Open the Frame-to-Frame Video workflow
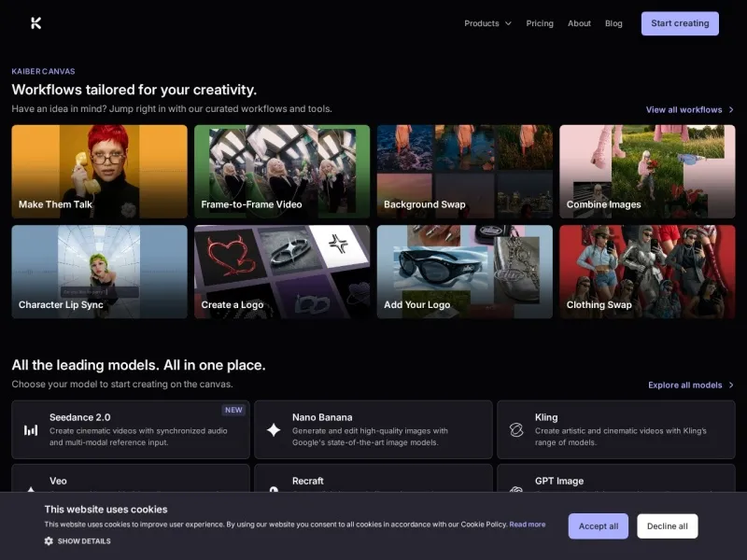Screen dimensions: 747x560 click(x=282, y=172)
